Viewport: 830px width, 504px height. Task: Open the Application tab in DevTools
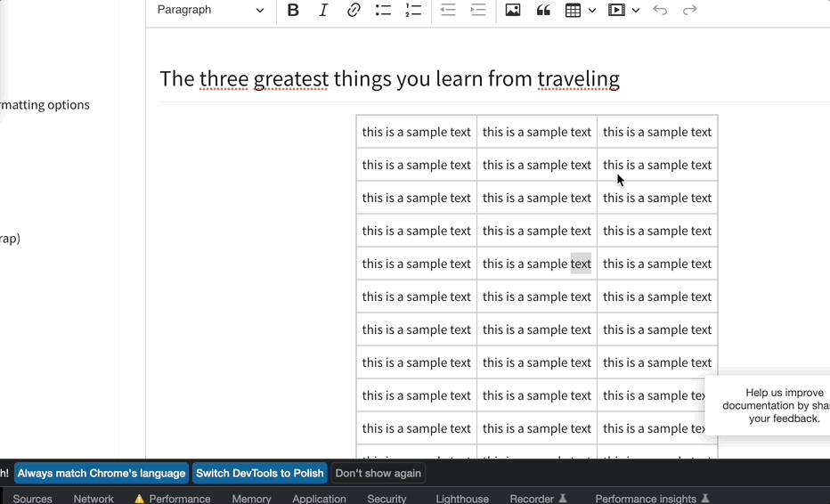click(319, 499)
